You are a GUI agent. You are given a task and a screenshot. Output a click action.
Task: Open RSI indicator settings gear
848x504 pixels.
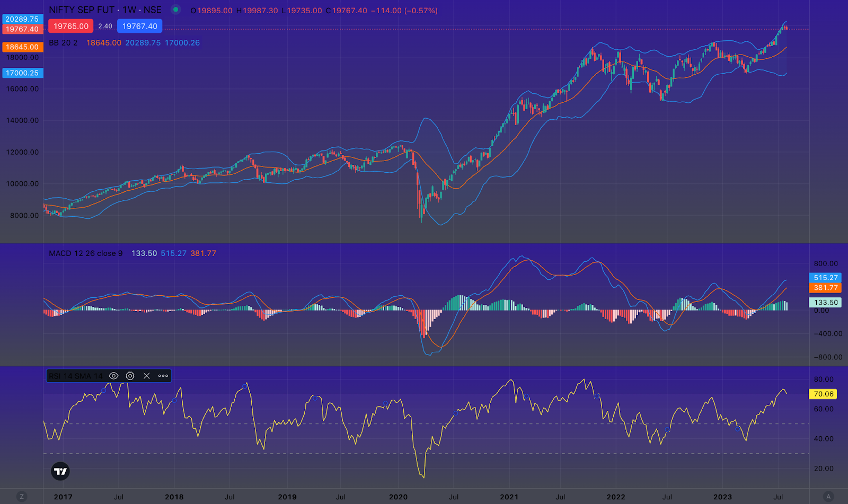pyautogui.click(x=130, y=376)
